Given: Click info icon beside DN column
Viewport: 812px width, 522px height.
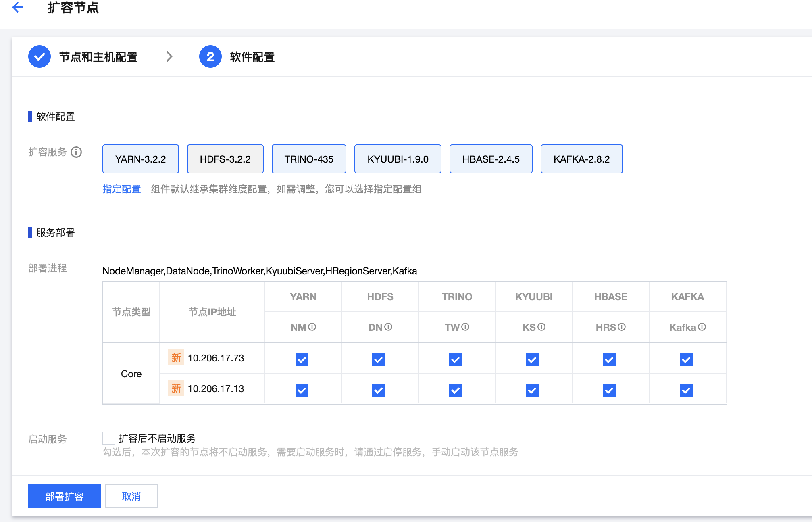Looking at the screenshot, I should 388,327.
